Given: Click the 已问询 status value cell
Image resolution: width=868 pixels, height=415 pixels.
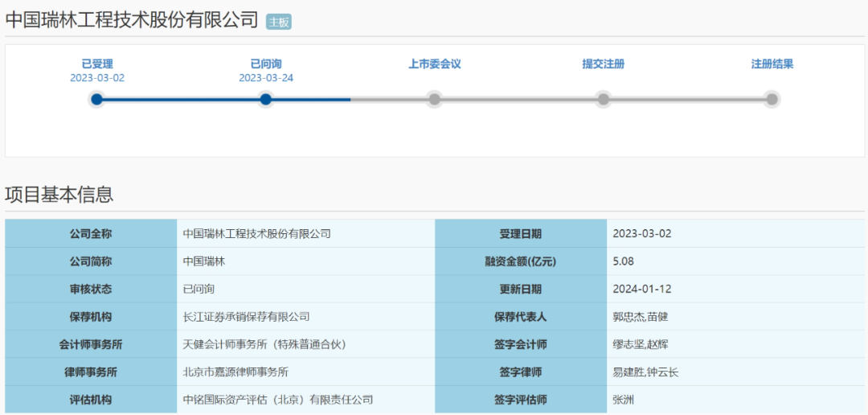Looking at the screenshot, I should 305,290.
